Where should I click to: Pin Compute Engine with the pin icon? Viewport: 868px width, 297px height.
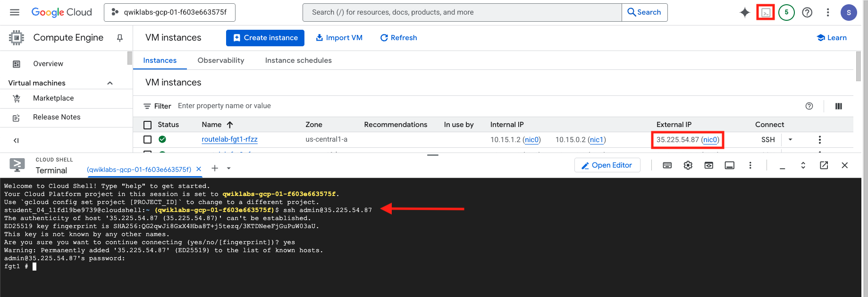[x=120, y=38]
